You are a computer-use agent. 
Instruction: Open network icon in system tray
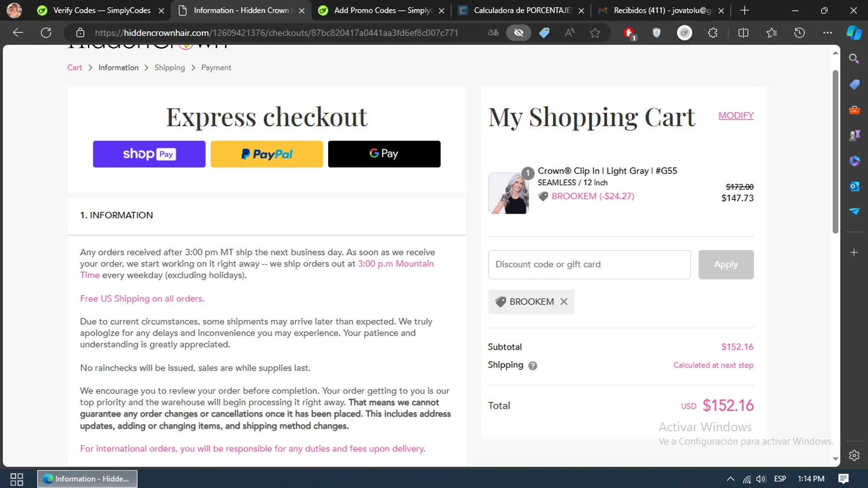click(x=747, y=479)
